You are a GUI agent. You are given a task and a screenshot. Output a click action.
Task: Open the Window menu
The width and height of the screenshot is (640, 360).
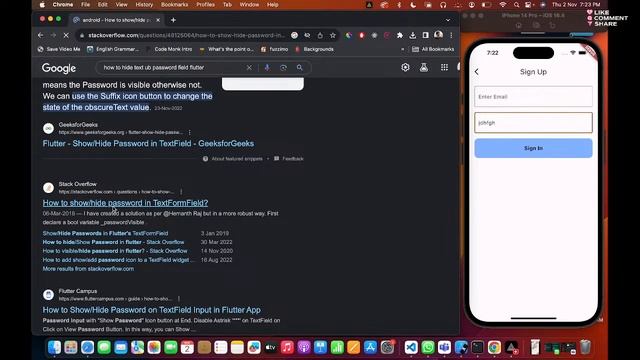(x=249, y=4)
